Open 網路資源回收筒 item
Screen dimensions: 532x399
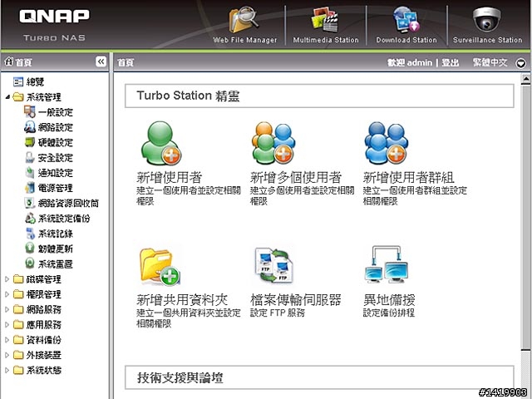pos(68,203)
